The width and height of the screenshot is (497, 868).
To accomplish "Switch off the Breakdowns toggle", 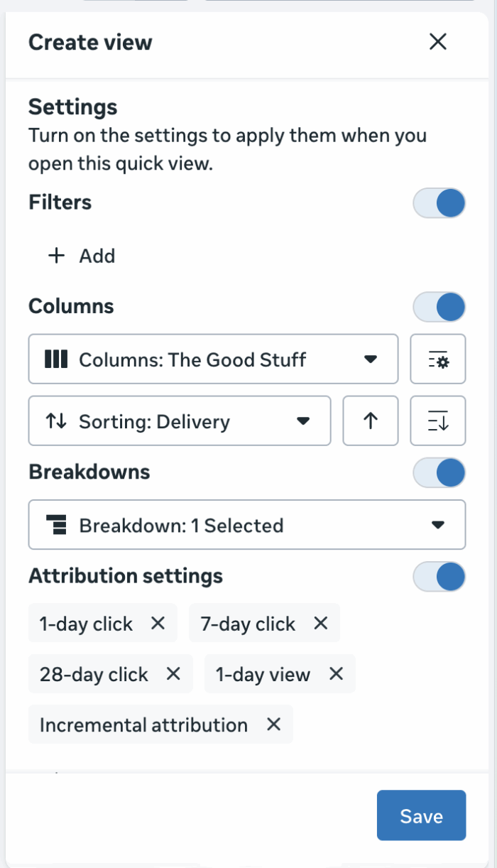I will pos(439,472).
